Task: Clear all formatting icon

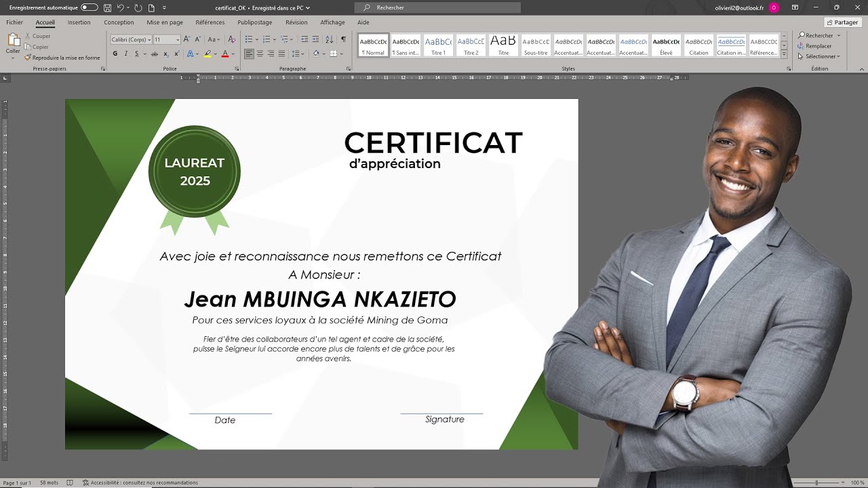Action: click(232, 39)
